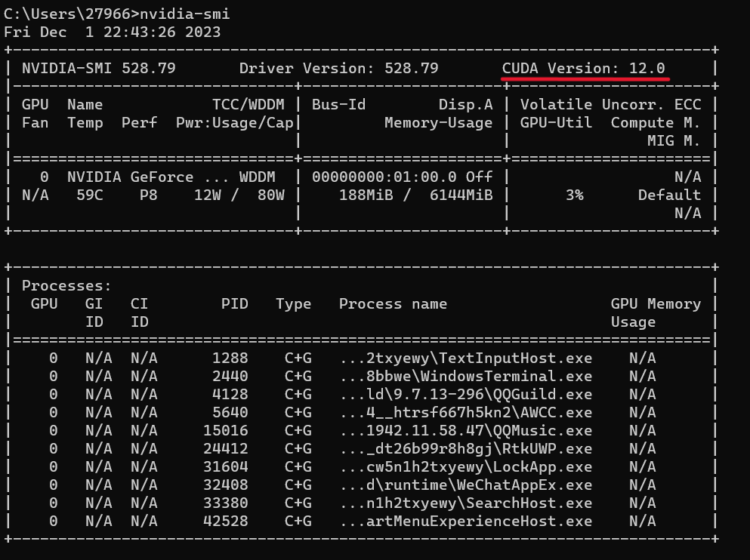Click the 'Default' compute mode value
This screenshot has width=750, height=560.
click(670, 195)
